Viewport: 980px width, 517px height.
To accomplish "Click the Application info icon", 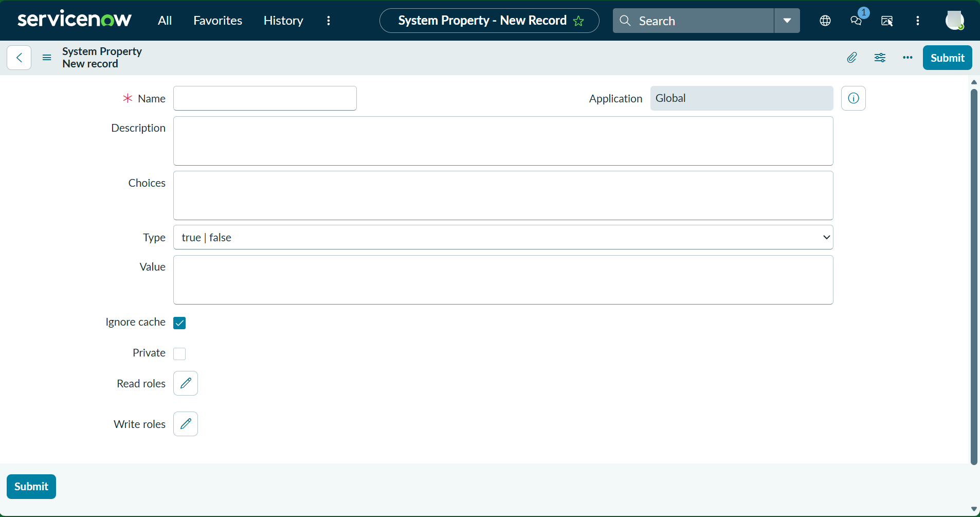I will (854, 98).
